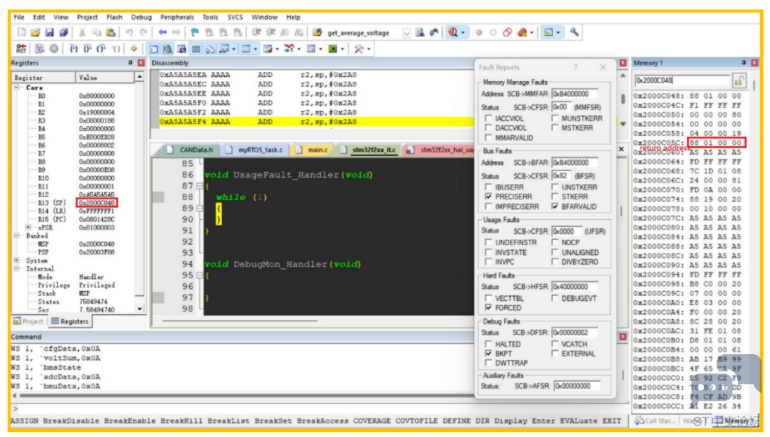Uncheck the BKPT debug fault checkbox
Image resolution: width=770 pixels, height=437 pixels.
[489, 353]
